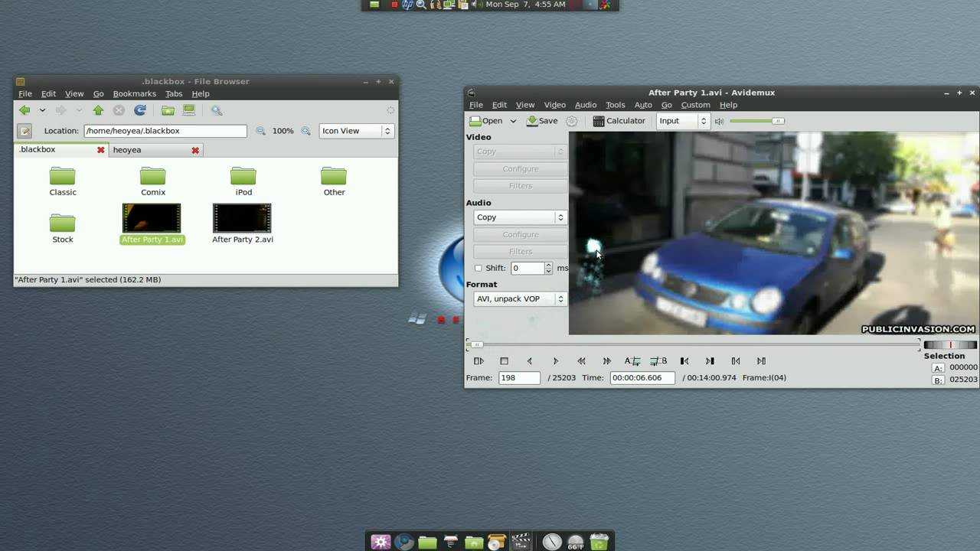The image size is (980, 551).
Task: Go to previous black frame icon
Action: click(684, 361)
